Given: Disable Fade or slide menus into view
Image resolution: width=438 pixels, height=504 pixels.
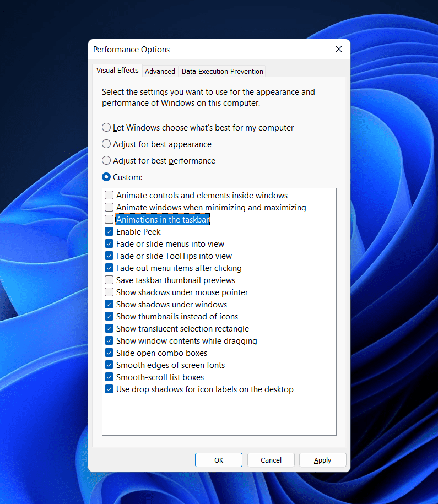Looking at the screenshot, I should 109,244.
